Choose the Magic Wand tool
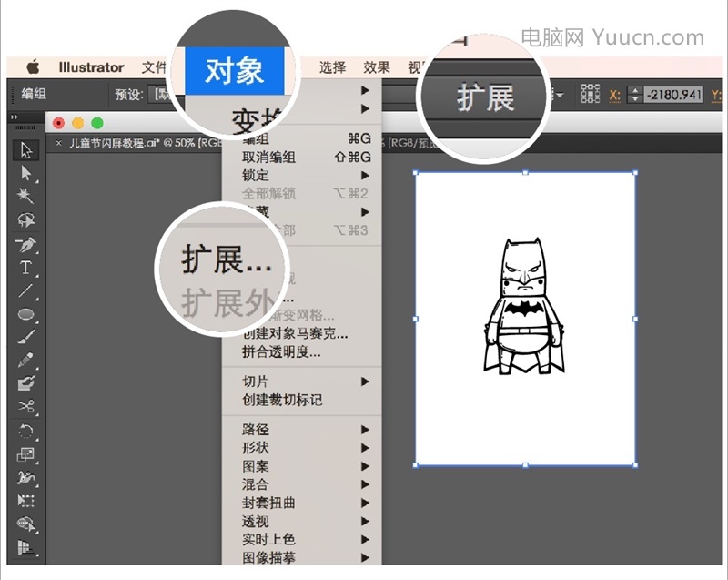The image size is (728, 580). 26,196
